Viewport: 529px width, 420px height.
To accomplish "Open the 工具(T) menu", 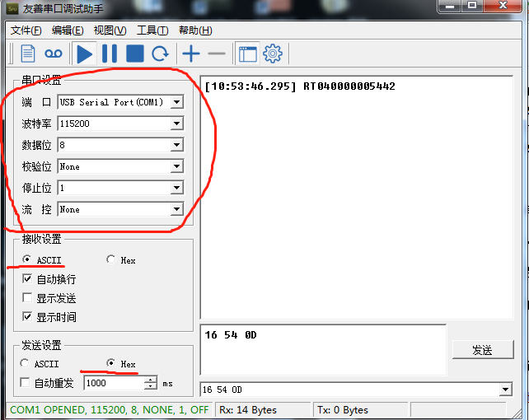I will pos(152,30).
